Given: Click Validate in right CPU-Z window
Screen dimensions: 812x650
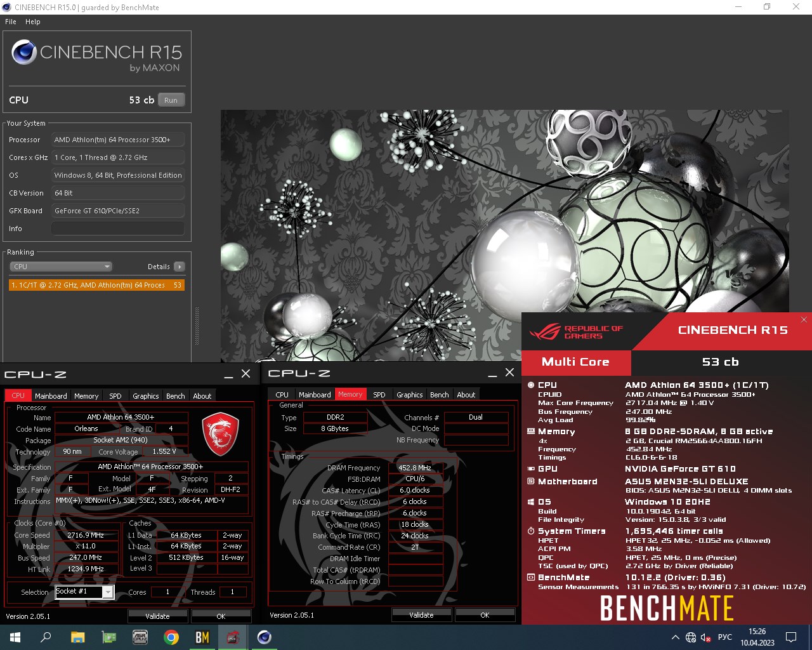Looking at the screenshot, I should [421, 614].
